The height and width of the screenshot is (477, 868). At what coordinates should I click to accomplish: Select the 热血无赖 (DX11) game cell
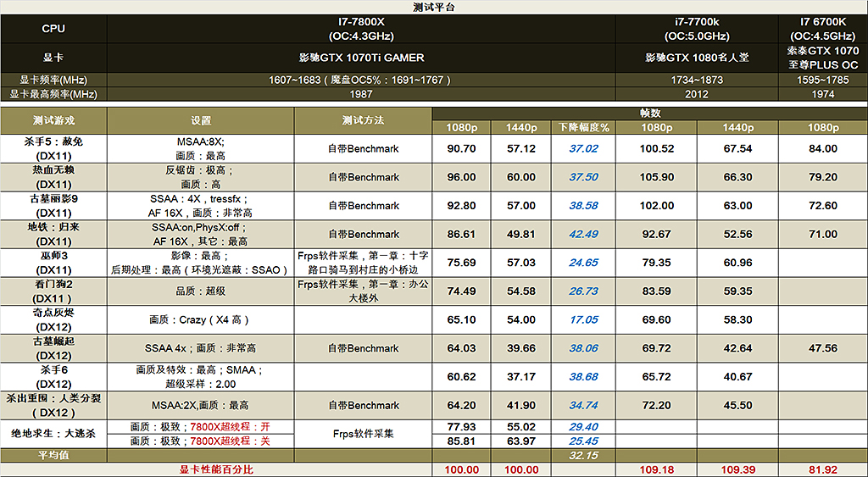[53, 177]
